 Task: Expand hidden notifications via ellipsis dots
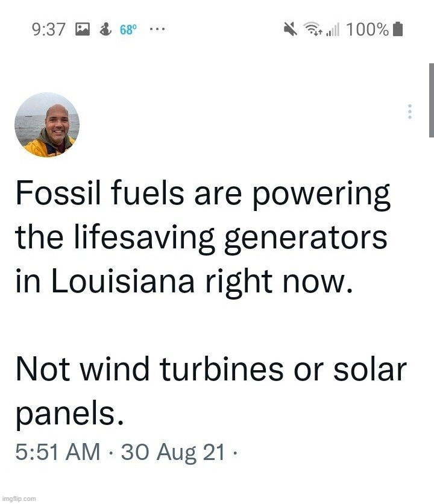(156, 28)
